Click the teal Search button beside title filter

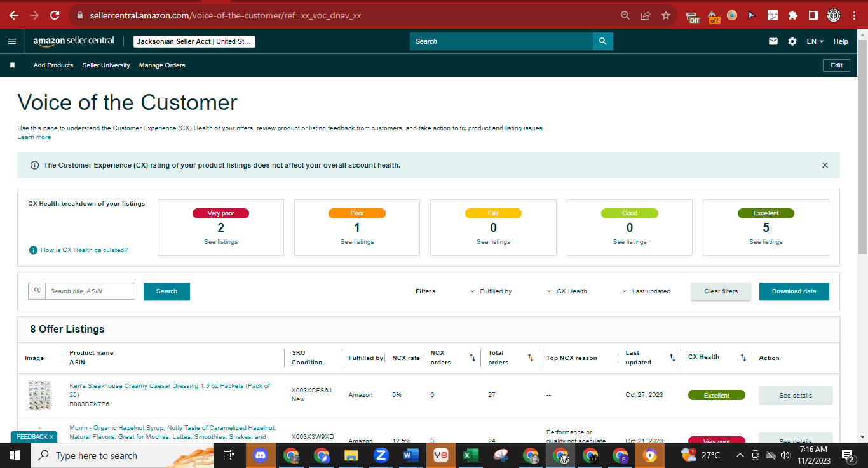click(x=166, y=291)
